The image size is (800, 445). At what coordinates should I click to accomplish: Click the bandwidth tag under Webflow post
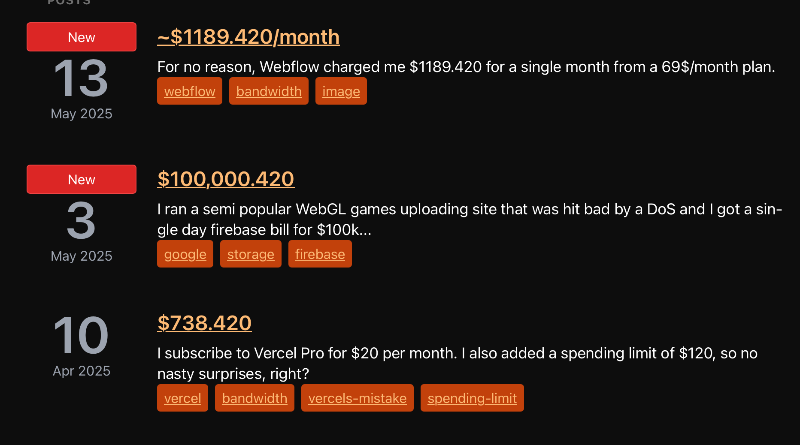pos(268,91)
